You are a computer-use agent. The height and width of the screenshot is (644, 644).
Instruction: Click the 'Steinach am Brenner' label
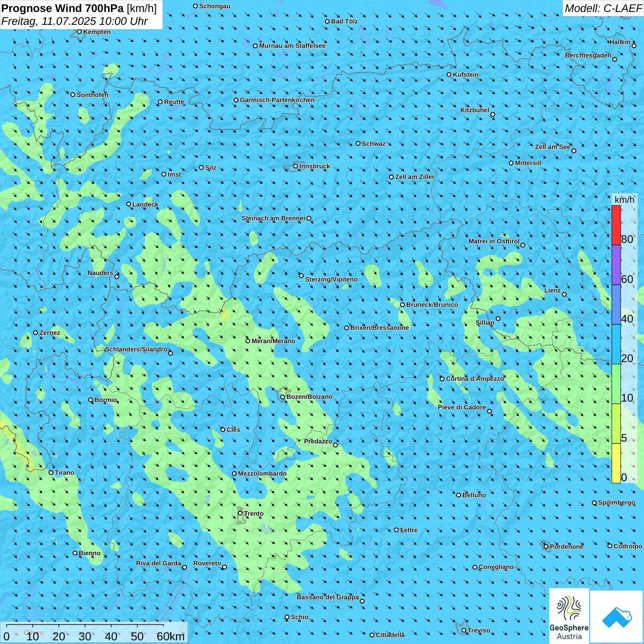pos(274,218)
